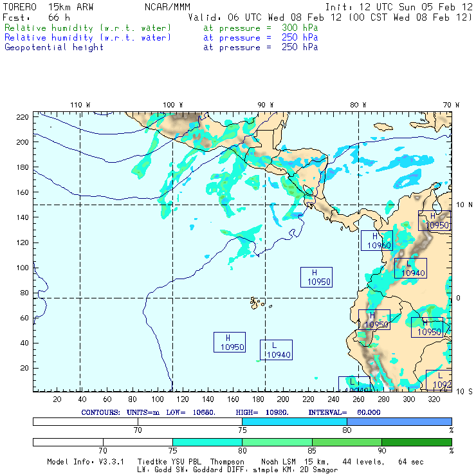Viewport: 476px width, 476px height.
Task: Click the '64 sec' timestep text
Action: point(411,462)
